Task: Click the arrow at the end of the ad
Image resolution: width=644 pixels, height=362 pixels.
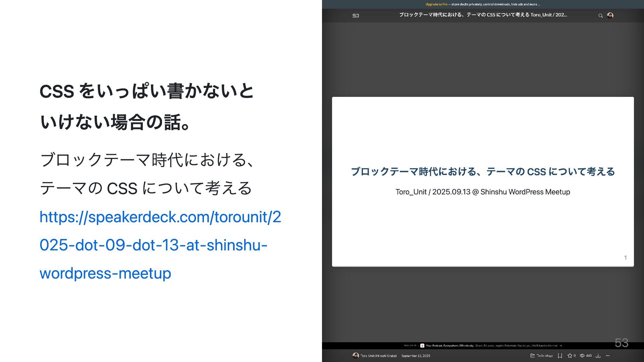Action: tap(561, 346)
